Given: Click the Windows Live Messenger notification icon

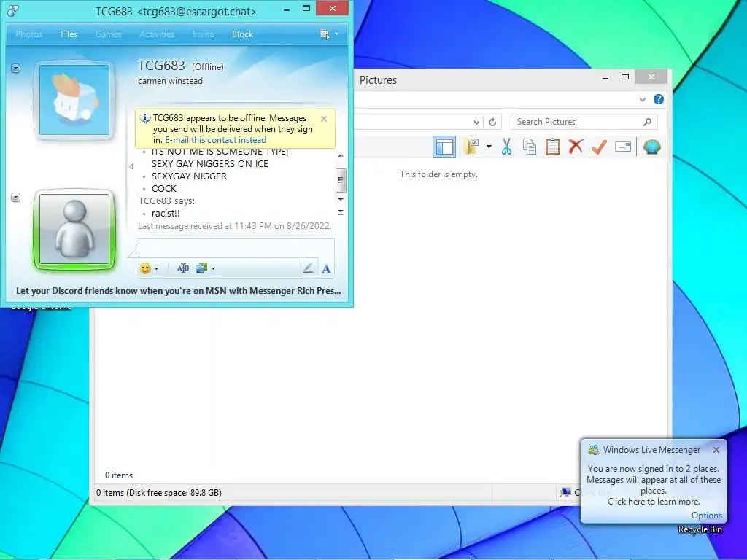Looking at the screenshot, I should pos(594,449).
